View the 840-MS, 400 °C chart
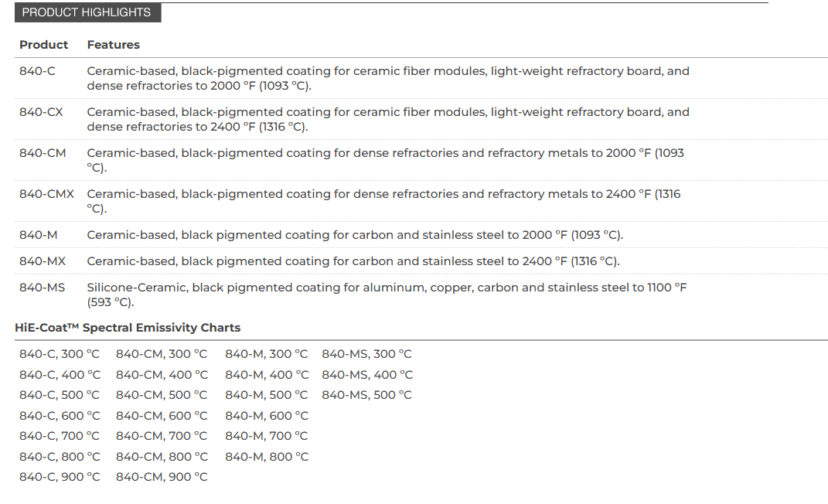 (367, 374)
